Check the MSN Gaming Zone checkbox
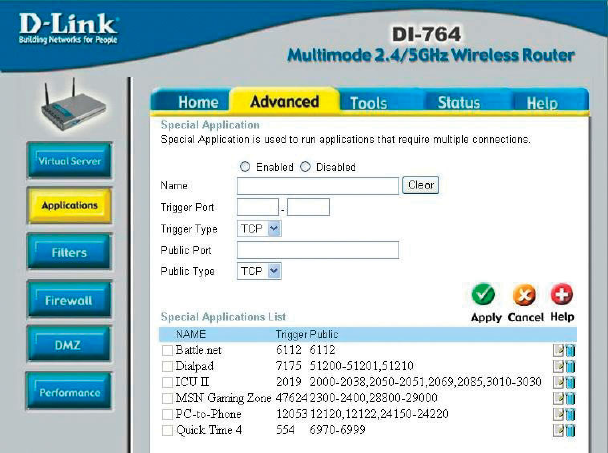The image size is (608, 453). (167, 398)
